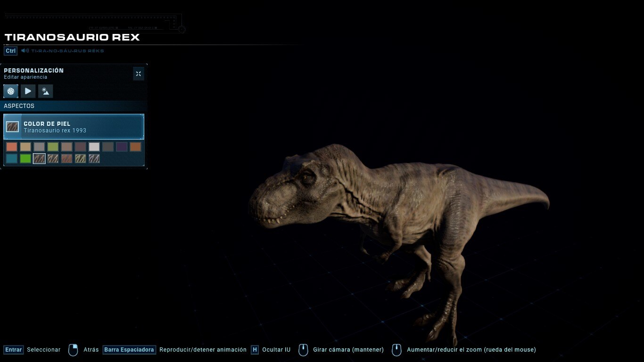
Task: Open the environment tab with sun and mountain icon
Action: (46, 91)
